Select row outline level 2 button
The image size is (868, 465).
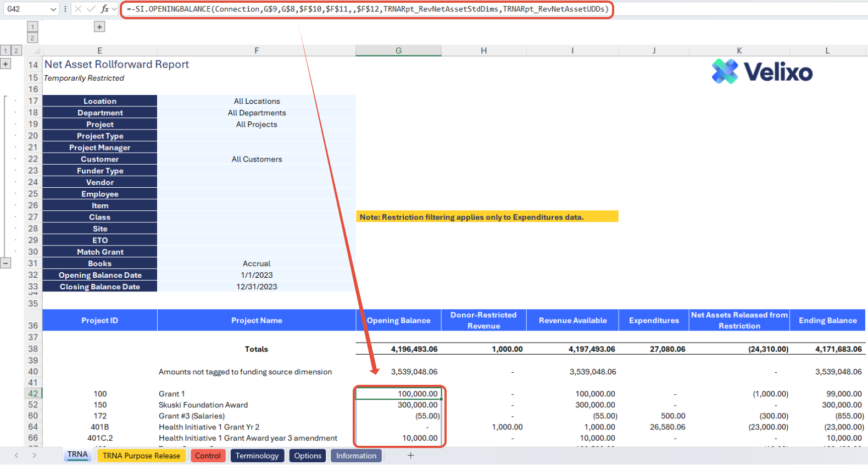(16, 51)
